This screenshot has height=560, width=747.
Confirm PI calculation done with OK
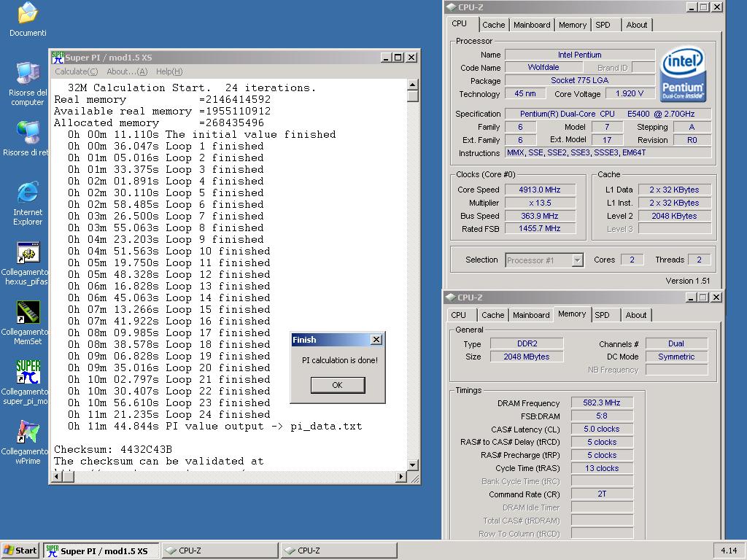337,385
